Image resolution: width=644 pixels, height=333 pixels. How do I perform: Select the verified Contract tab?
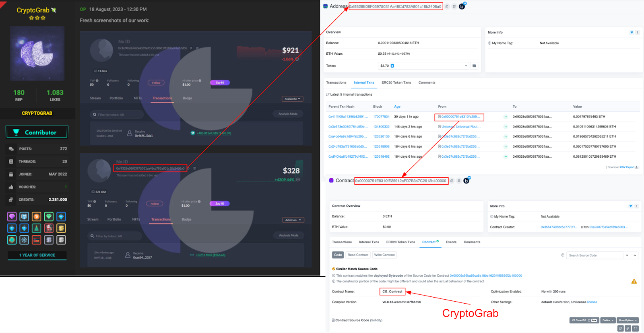(x=430, y=242)
